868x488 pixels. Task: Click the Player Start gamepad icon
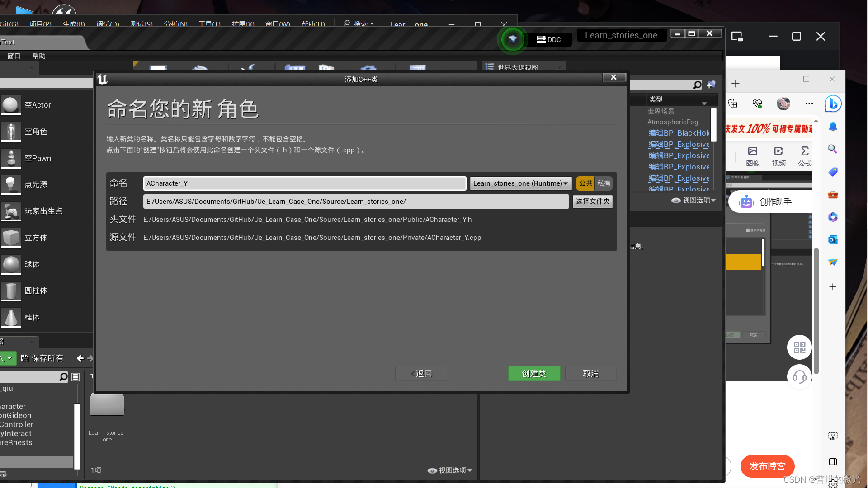click(11, 211)
